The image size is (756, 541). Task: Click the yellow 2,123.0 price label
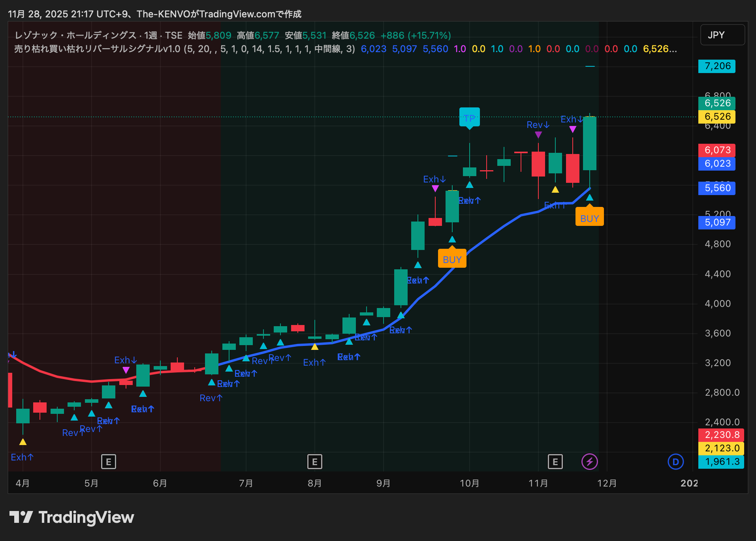721,448
